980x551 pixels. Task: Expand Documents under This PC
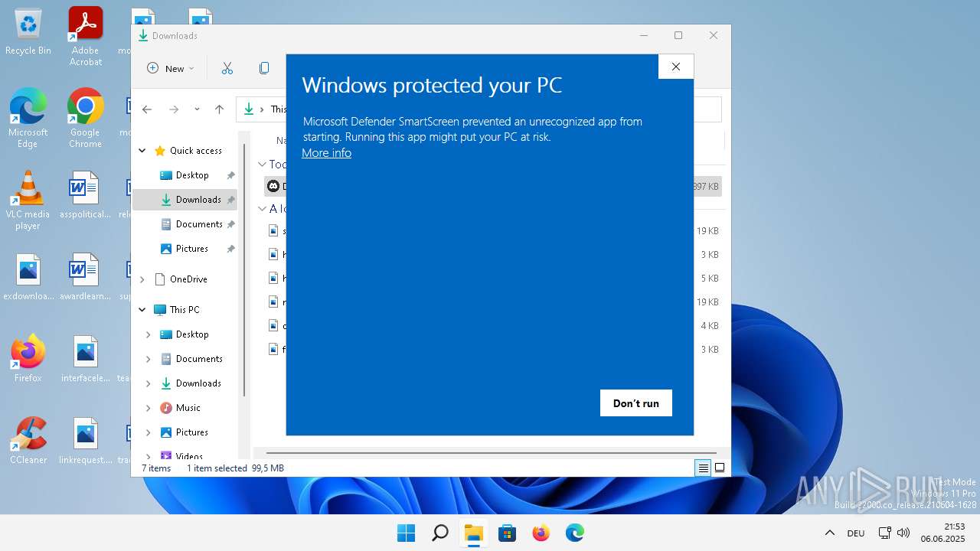coord(149,359)
